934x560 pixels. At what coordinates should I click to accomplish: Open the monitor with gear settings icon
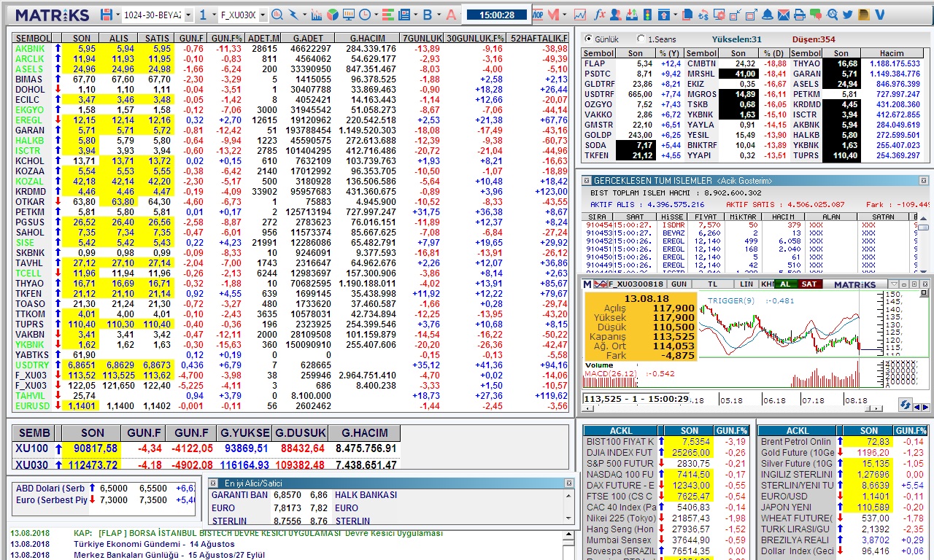coord(719,15)
